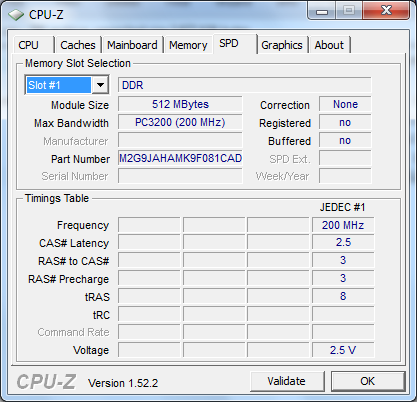The width and height of the screenshot is (417, 402).
Task: Show the About tab
Action: [329, 45]
